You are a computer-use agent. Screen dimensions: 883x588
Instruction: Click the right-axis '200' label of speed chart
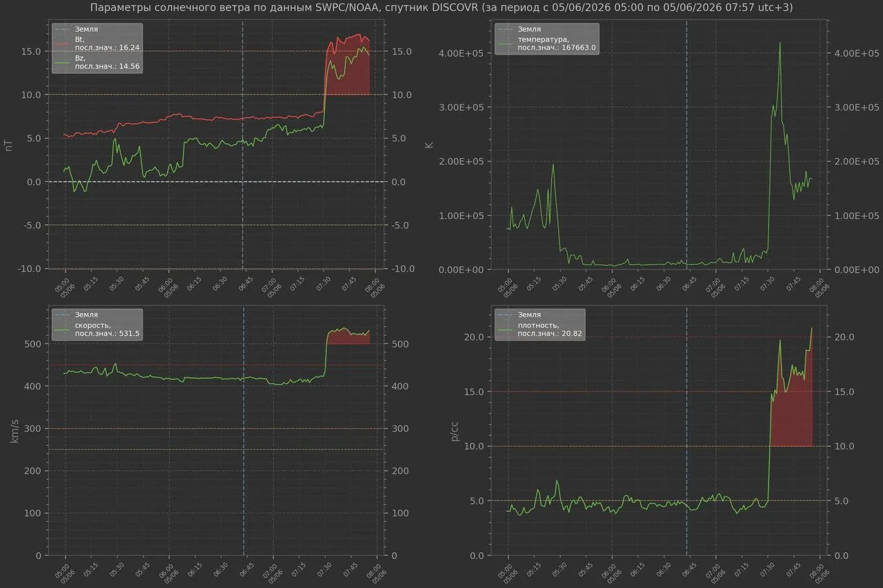401,471
